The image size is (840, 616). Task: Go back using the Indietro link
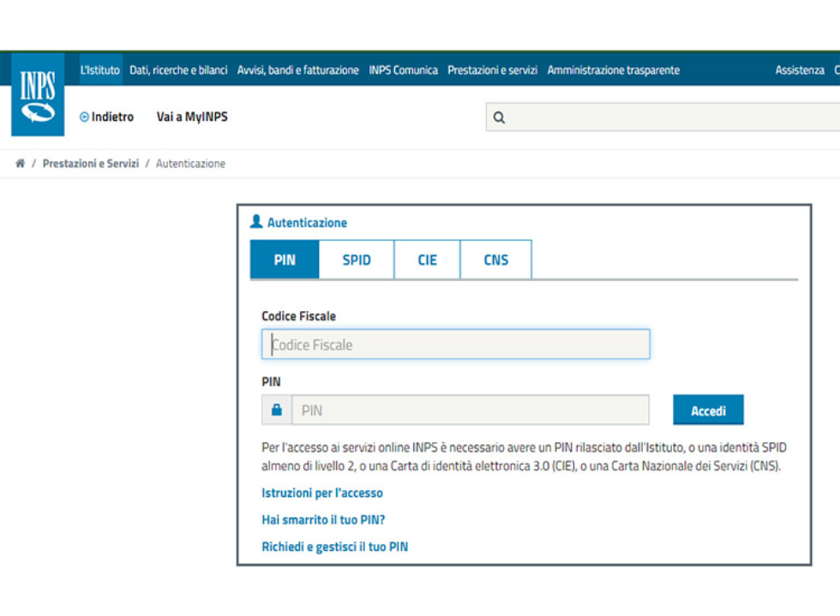pyautogui.click(x=107, y=117)
